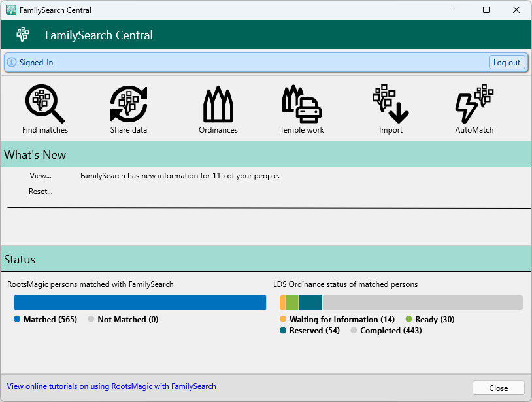The height and width of the screenshot is (402, 532).
Task: Open the Ordinances temple icon
Action: (x=218, y=105)
